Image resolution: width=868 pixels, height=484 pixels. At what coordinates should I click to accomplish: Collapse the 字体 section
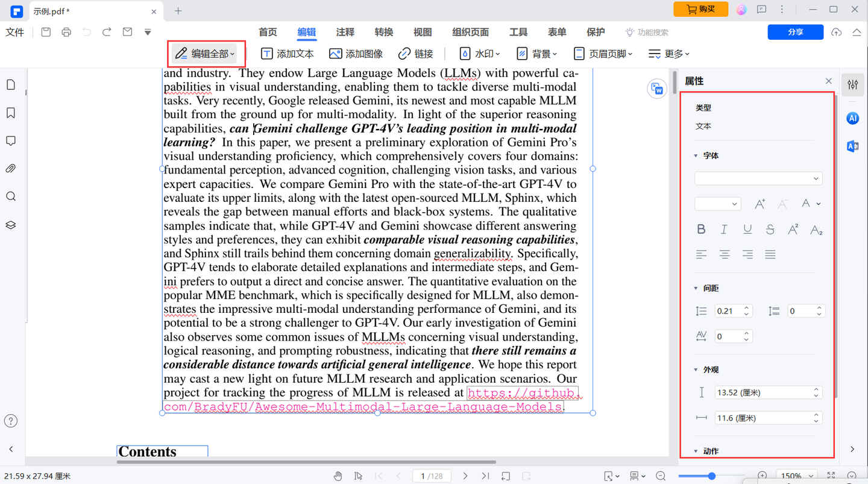[696, 156]
